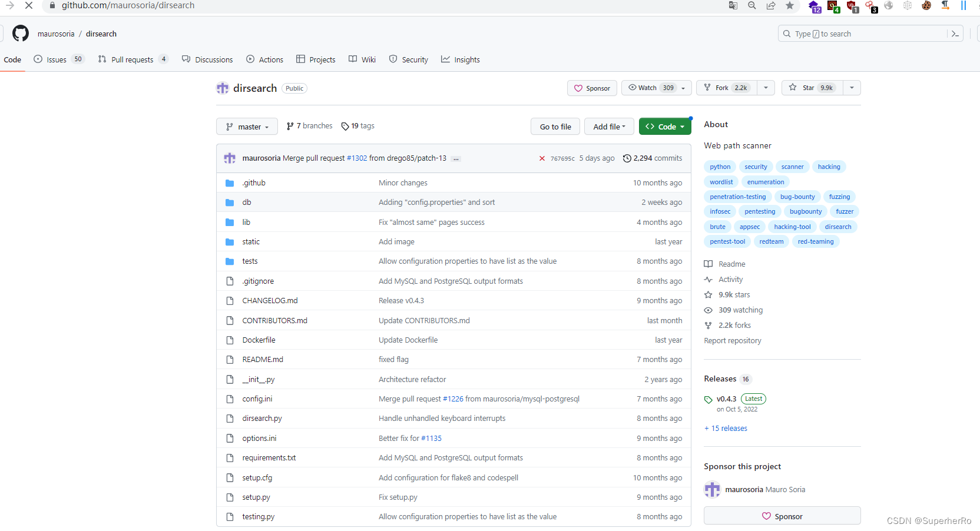Image resolution: width=980 pixels, height=531 pixels.
Task: Open the static folder
Action: coord(251,242)
